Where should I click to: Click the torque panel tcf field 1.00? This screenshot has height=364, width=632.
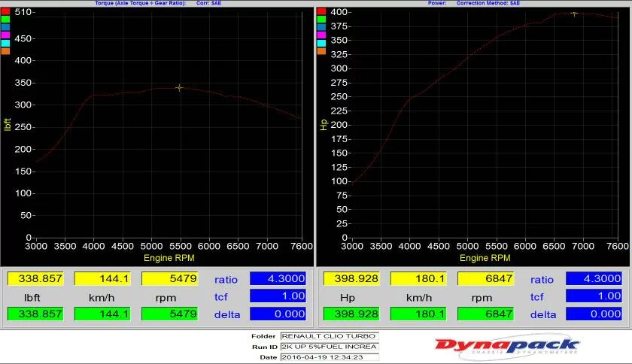(x=278, y=296)
